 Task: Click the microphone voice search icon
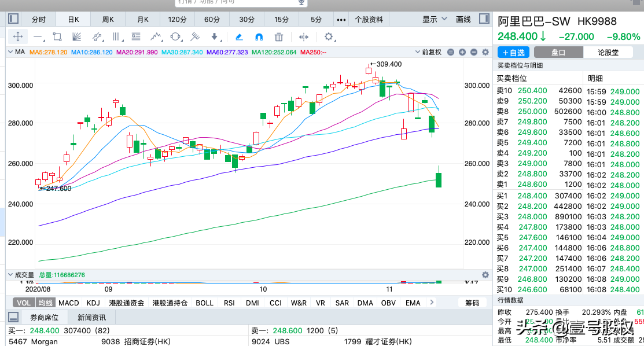pos(301,3)
